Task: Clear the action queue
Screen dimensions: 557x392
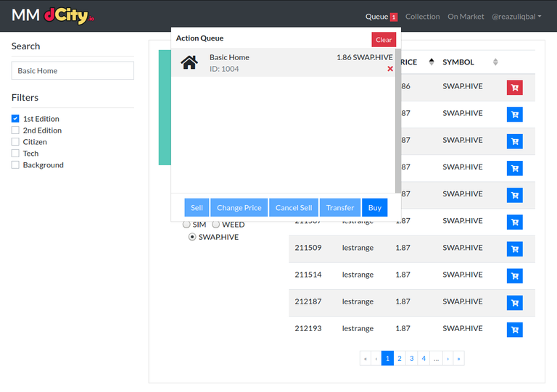Action: coord(384,40)
